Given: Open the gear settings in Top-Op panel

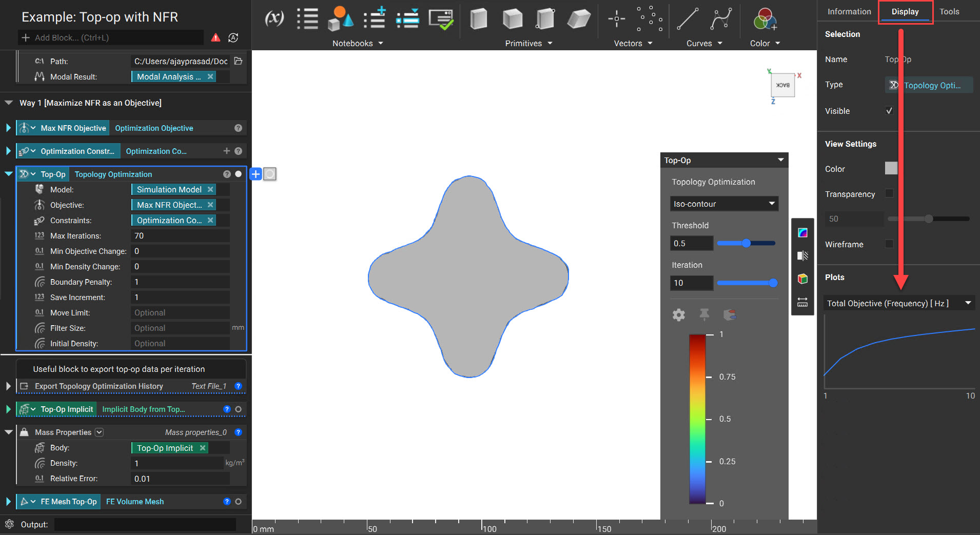Looking at the screenshot, I should 679,314.
